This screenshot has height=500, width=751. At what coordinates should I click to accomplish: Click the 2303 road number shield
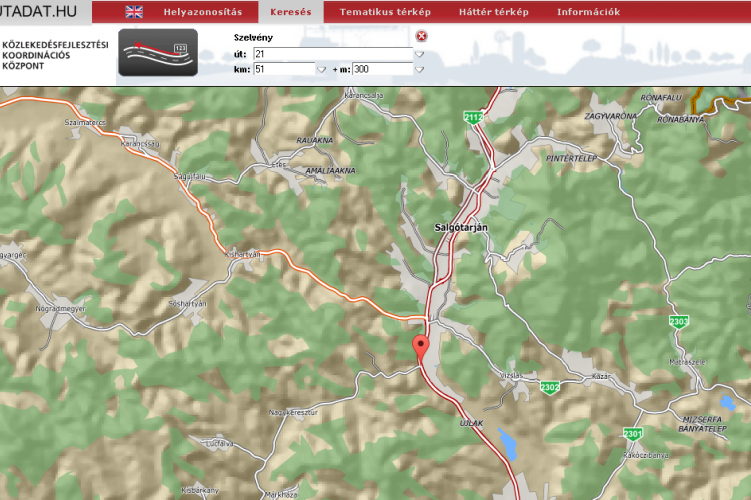point(679,321)
